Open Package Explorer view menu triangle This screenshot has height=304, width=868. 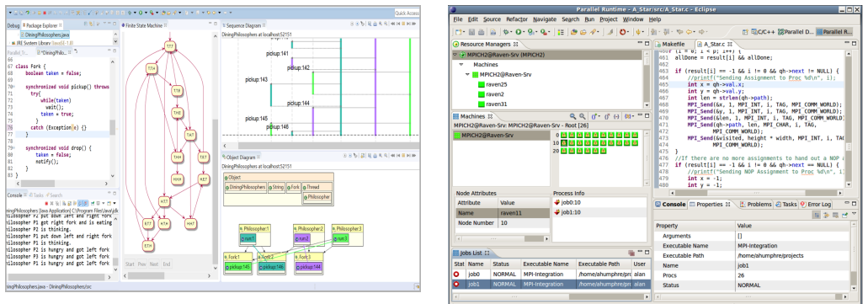tap(104, 23)
